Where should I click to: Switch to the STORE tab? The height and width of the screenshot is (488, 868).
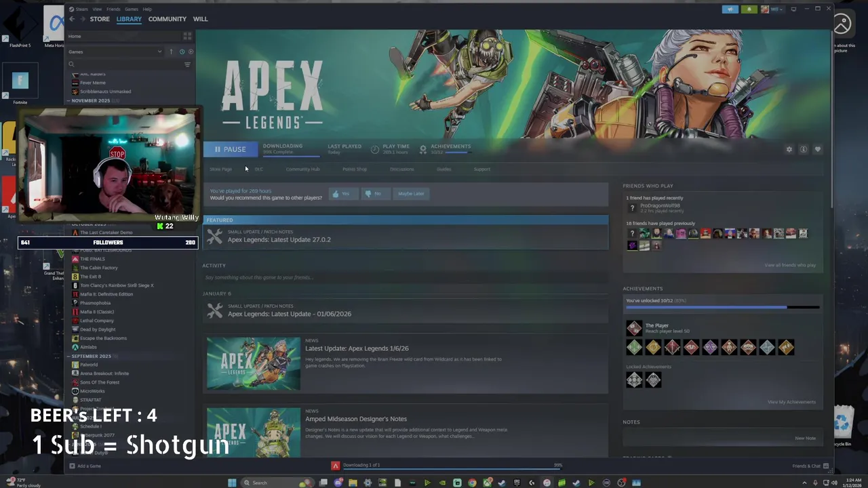pyautogui.click(x=100, y=19)
